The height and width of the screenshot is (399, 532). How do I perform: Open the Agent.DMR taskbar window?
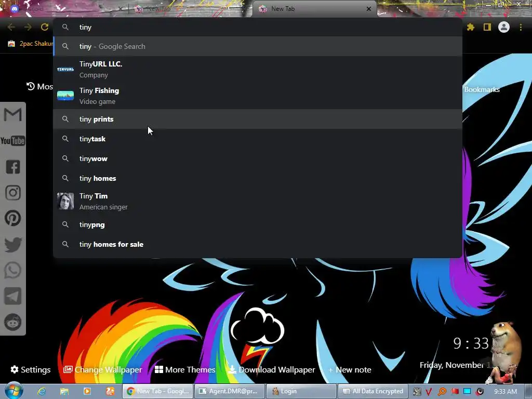click(x=230, y=391)
